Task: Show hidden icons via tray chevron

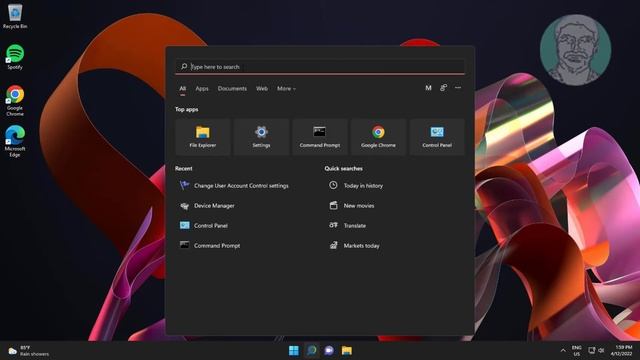Action: pos(563,351)
